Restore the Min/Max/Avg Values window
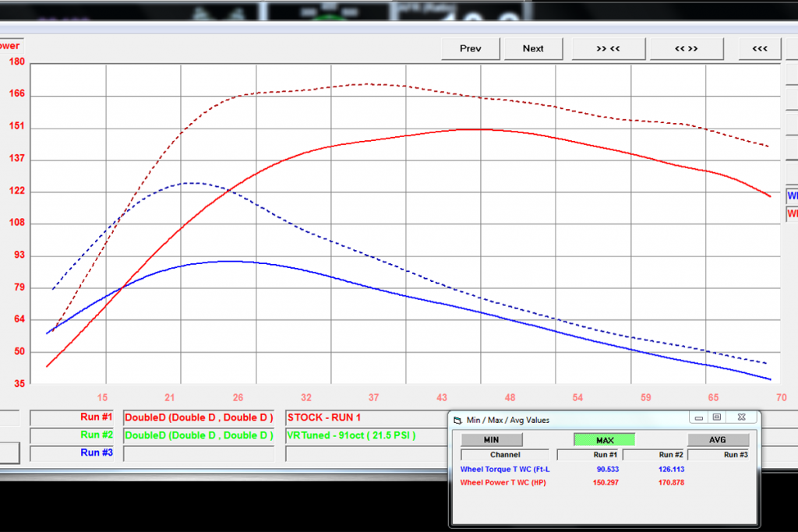Image resolution: width=798 pixels, height=532 pixels. click(717, 417)
